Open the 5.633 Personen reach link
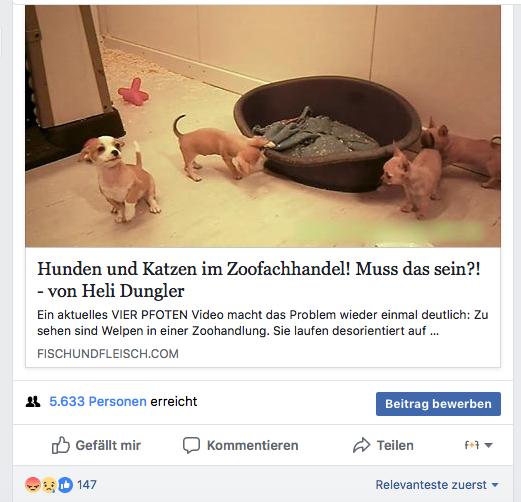521x502 pixels. tap(98, 401)
